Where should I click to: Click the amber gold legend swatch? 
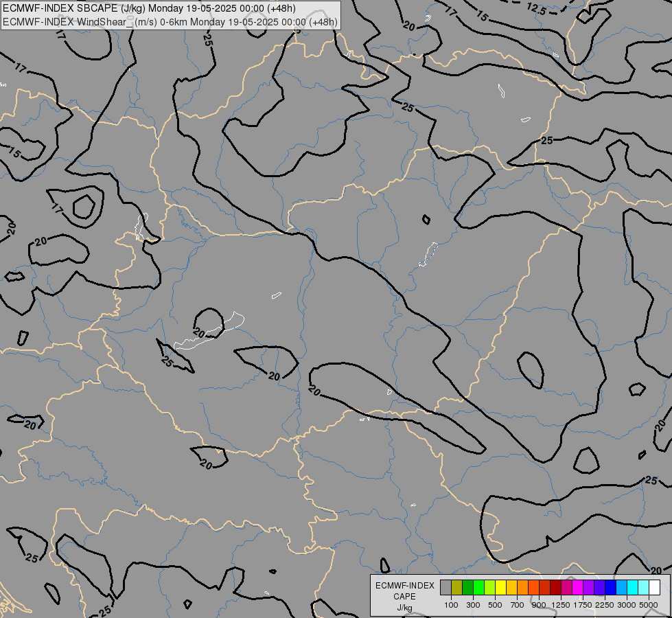(x=511, y=587)
